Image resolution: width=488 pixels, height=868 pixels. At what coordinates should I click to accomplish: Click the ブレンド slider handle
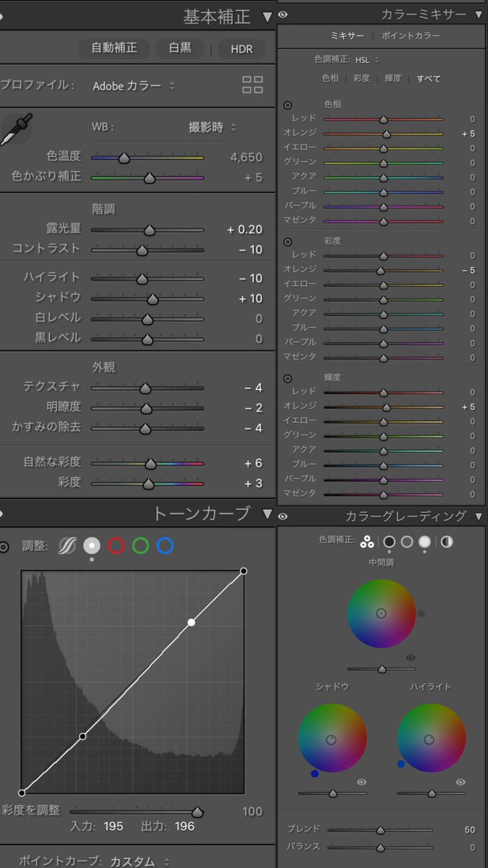coord(380,830)
